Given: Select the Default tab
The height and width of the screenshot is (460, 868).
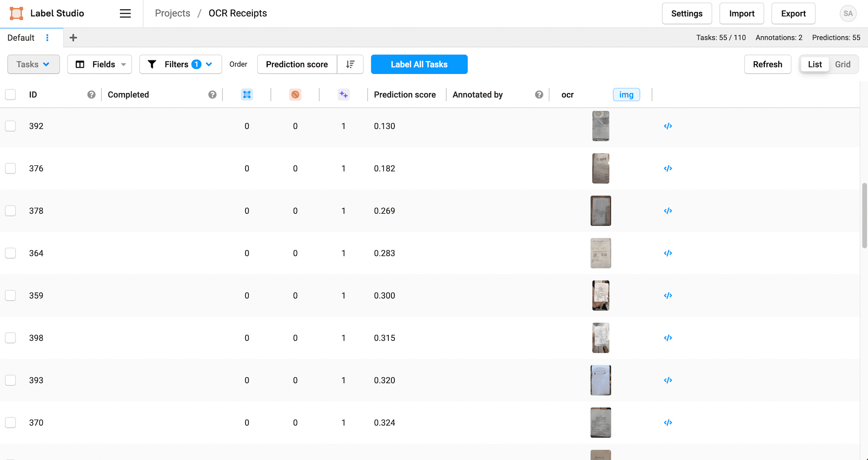Looking at the screenshot, I should click(21, 37).
